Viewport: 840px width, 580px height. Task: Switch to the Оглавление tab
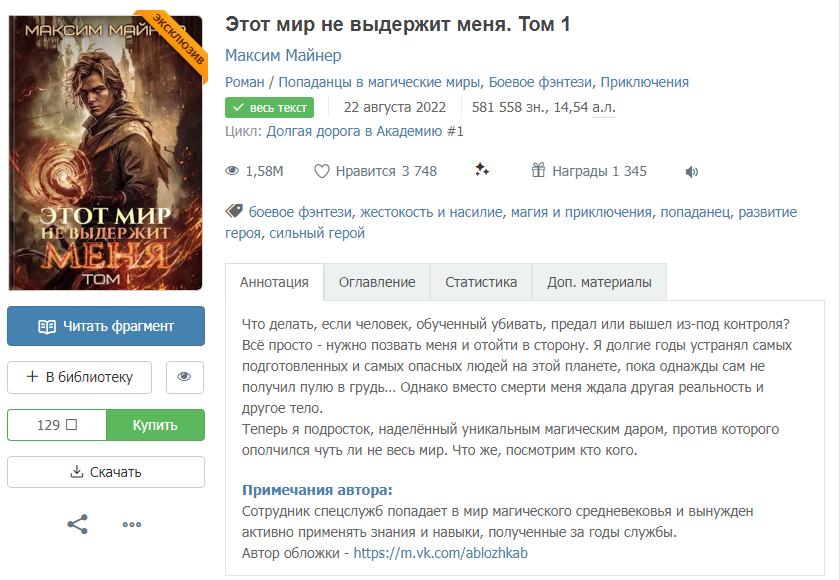point(377,282)
